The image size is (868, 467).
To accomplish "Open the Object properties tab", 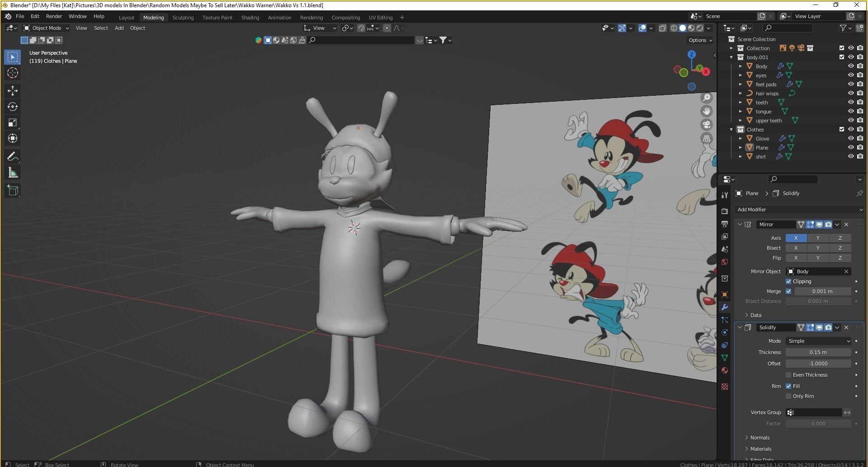I will [x=725, y=294].
